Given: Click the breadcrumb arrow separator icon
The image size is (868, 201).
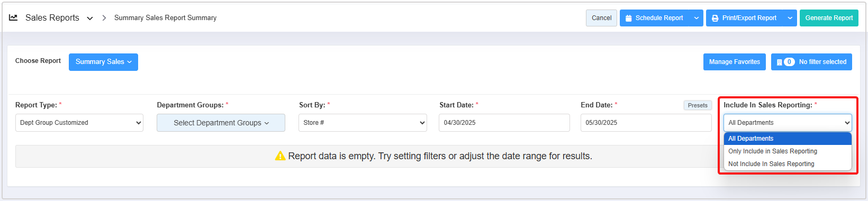Looking at the screenshot, I should click(104, 18).
